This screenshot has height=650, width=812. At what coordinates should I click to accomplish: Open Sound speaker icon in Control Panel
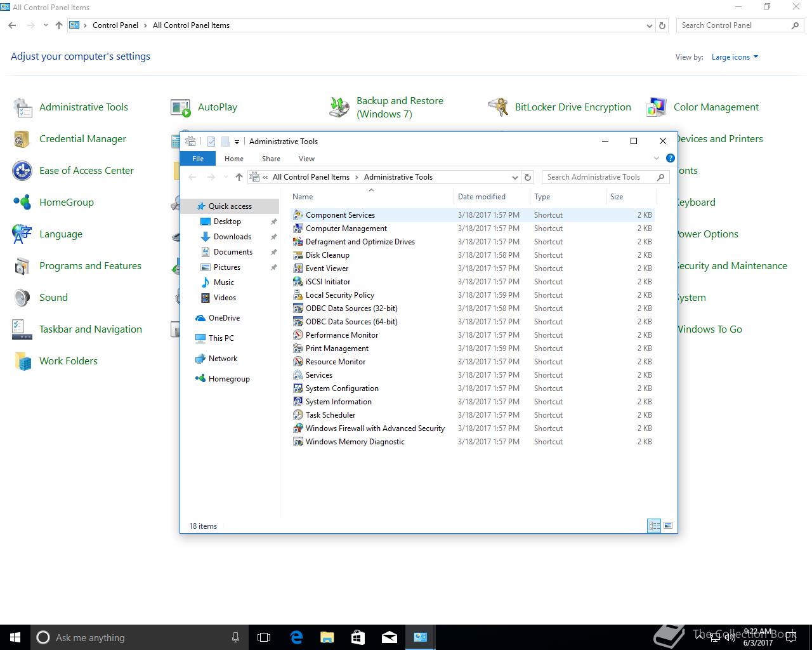tap(23, 298)
